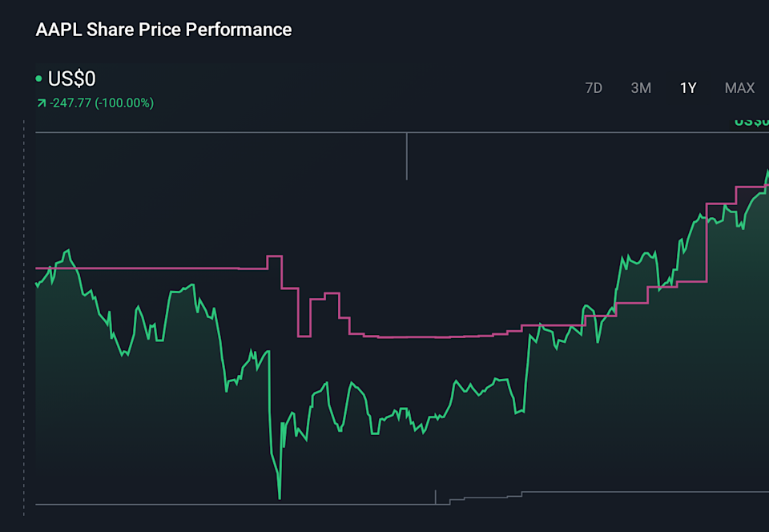769x532 pixels.
Task: Click the green dot price indicator
Action: tap(39, 79)
